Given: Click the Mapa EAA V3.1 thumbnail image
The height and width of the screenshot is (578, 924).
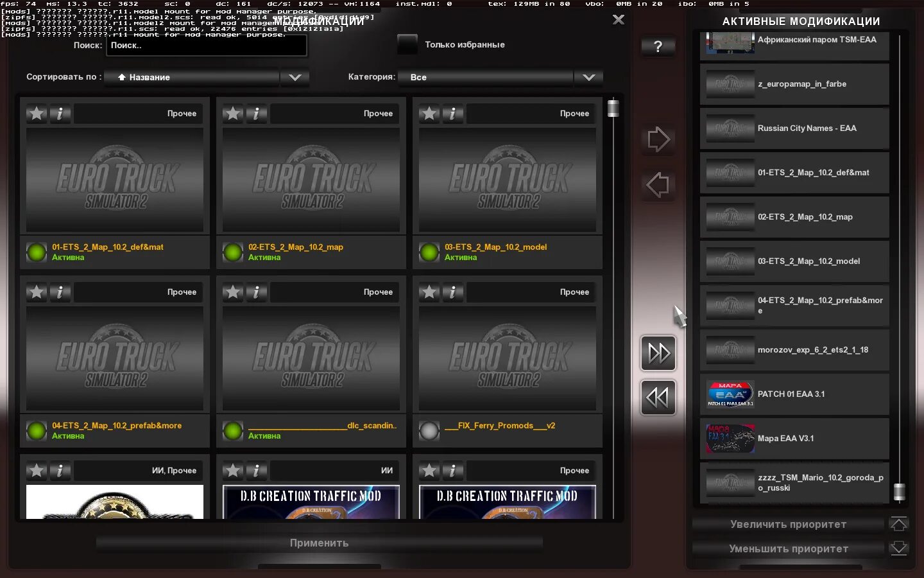Looking at the screenshot, I should [x=730, y=439].
